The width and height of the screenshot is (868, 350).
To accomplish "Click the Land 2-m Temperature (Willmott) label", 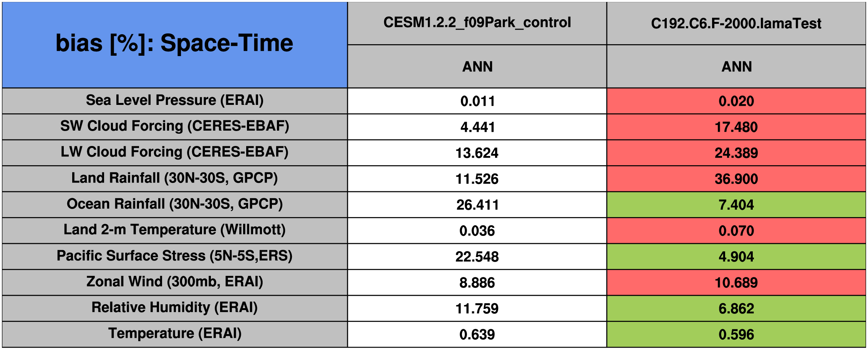I will [175, 230].
